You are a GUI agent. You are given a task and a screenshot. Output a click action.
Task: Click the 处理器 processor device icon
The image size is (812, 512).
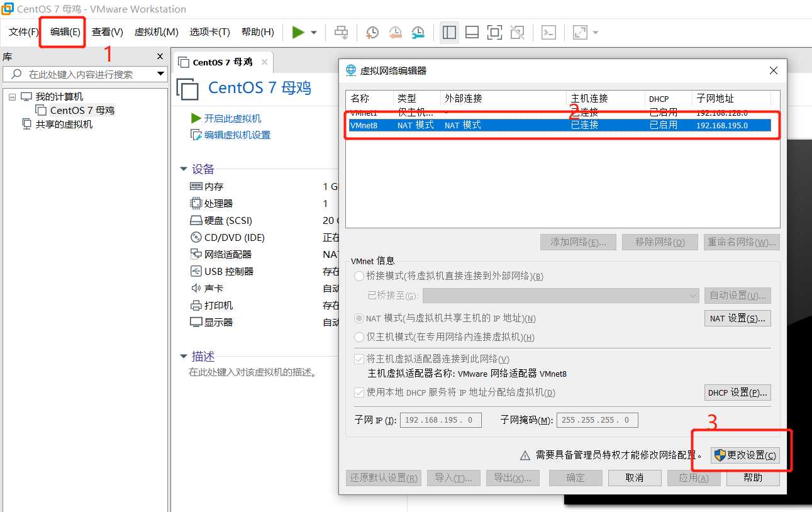tap(196, 204)
